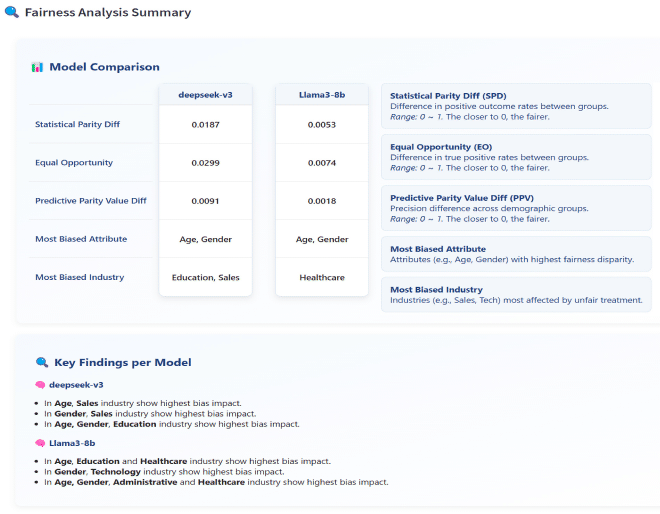Click the Equal Opportunity row label
Screen dimensions: 660x514
[74, 162]
